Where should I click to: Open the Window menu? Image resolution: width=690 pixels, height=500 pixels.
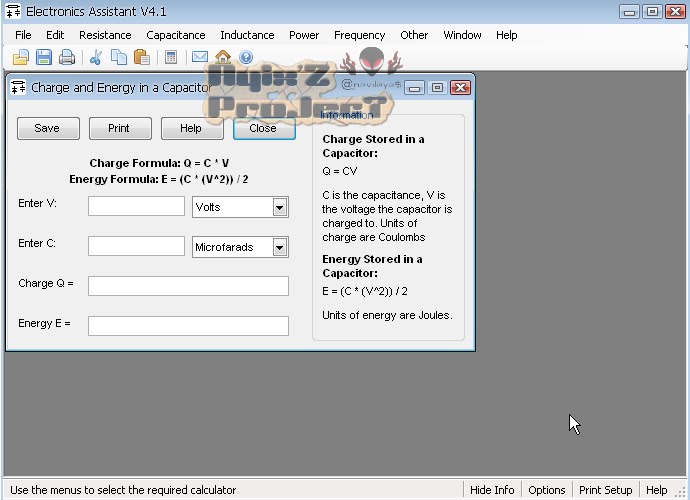pyautogui.click(x=462, y=35)
